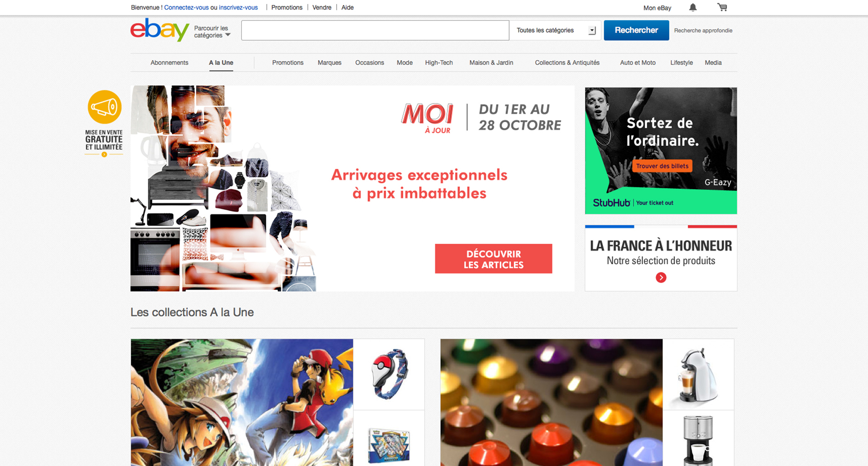The image size is (868, 466).
Task: Open the white Dolce Gusto coffee machine thumbnail
Action: point(698,374)
